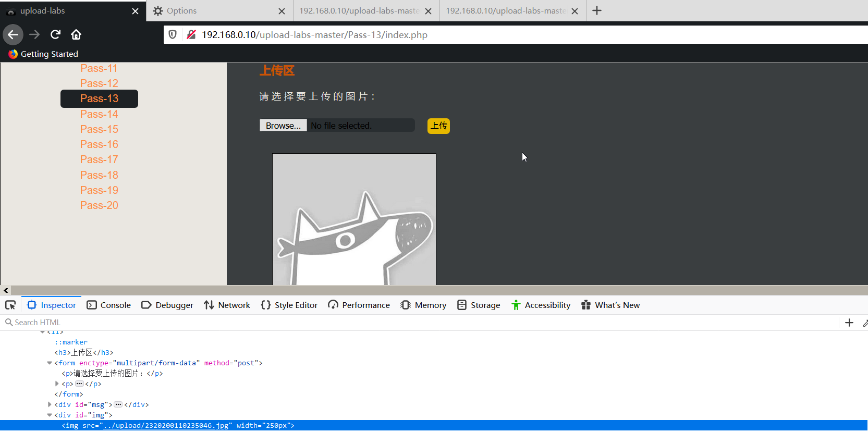Select the ::marker pseudo-element line

pos(71,342)
